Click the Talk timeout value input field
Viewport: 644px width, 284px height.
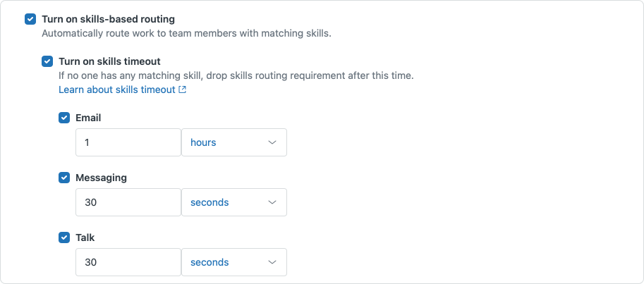pos(128,262)
